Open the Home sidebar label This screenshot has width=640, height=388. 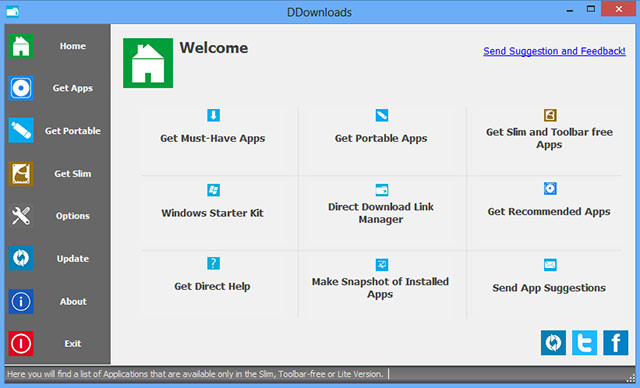73,46
